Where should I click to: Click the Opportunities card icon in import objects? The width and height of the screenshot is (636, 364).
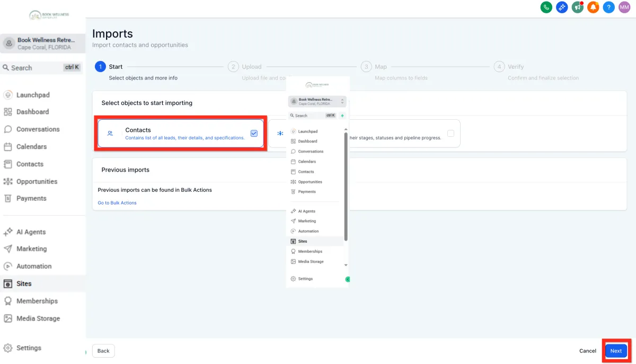tap(280, 134)
